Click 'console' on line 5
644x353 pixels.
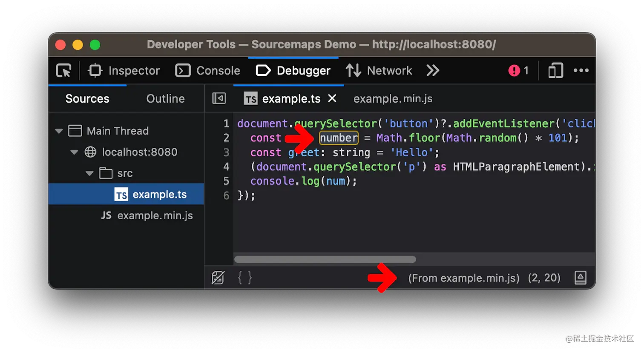(x=272, y=181)
